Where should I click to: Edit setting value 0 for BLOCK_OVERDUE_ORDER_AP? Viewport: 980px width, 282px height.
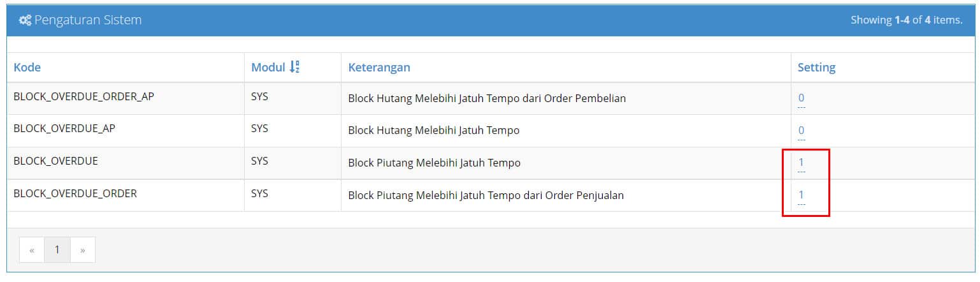click(x=801, y=98)
